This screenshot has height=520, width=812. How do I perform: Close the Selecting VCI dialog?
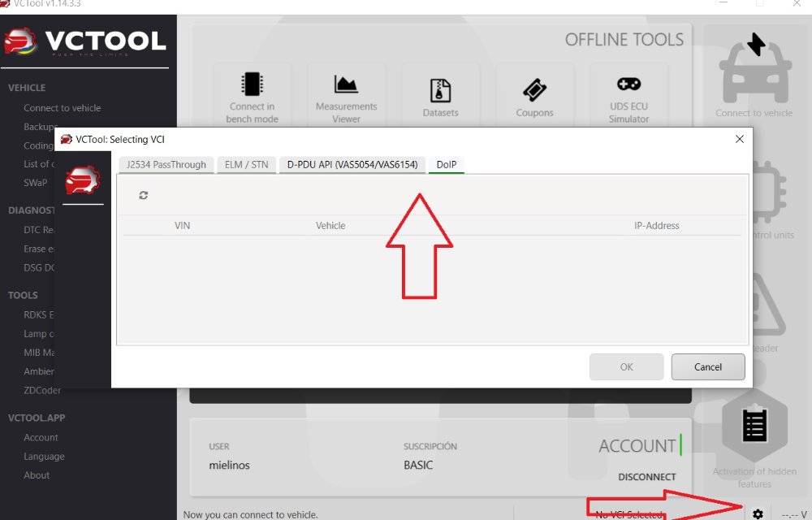click(x=740, y=139)
